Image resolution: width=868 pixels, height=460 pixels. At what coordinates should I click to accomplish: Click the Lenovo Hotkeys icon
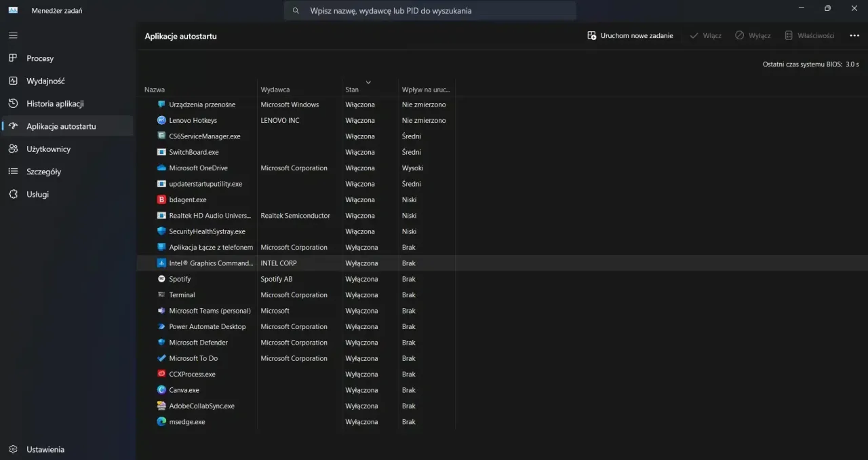pyautogui.click(x=161, y=120)
